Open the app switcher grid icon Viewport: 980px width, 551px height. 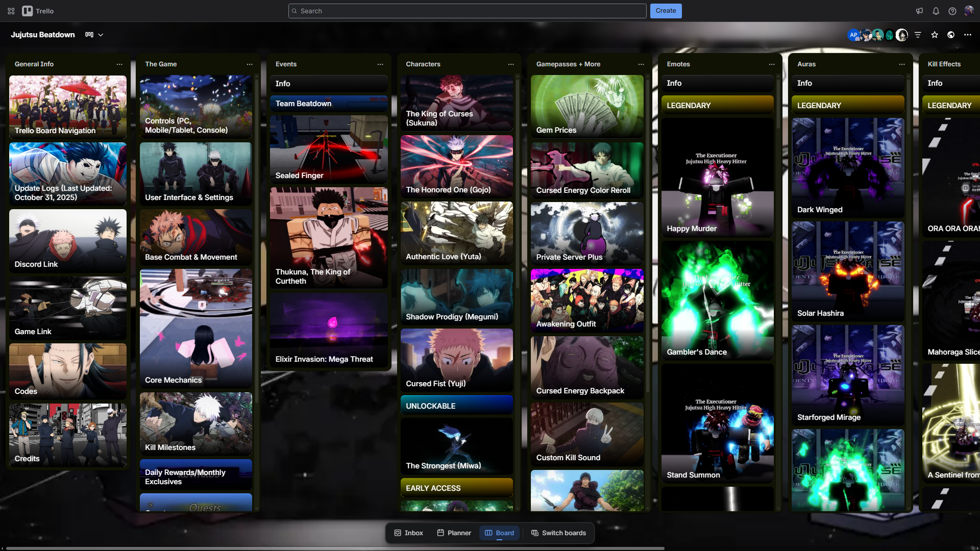tap(11, 11)
